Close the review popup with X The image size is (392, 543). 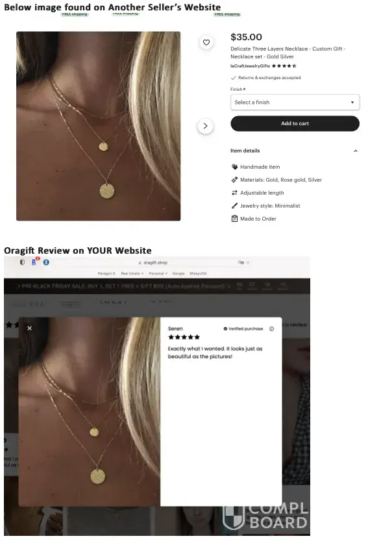29,328
